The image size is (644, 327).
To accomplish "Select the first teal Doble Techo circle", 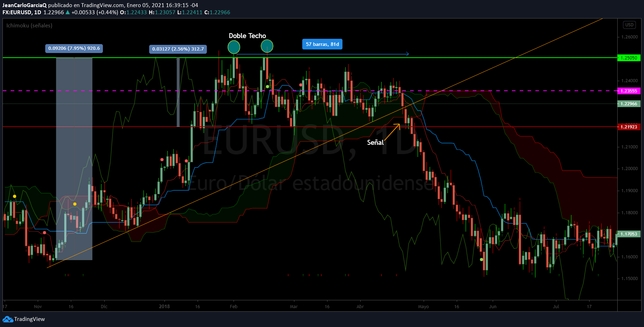I will click(x=234, y=47).
